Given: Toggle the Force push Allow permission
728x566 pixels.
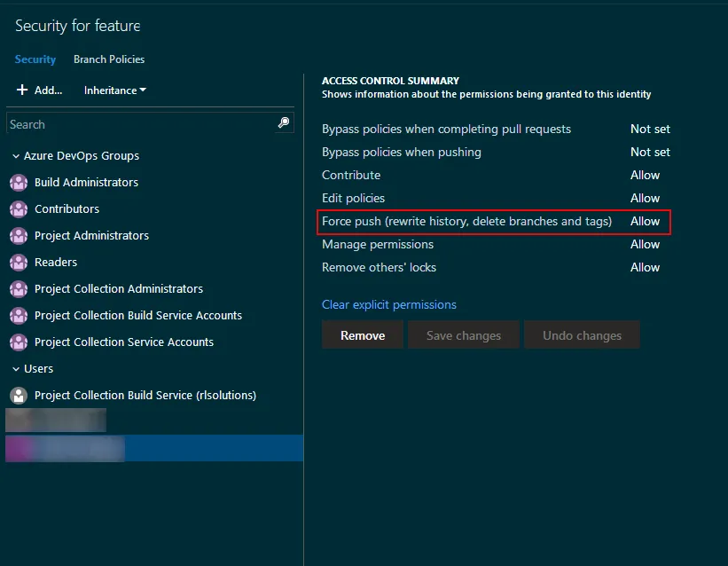Looking at the screenshot, I should pos(645,221).
